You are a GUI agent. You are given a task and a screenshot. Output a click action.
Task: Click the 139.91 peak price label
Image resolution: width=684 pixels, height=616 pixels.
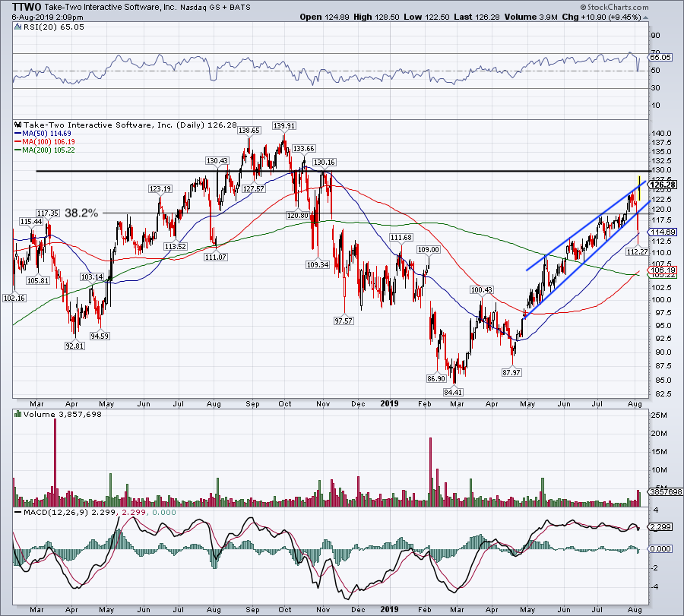284,125
